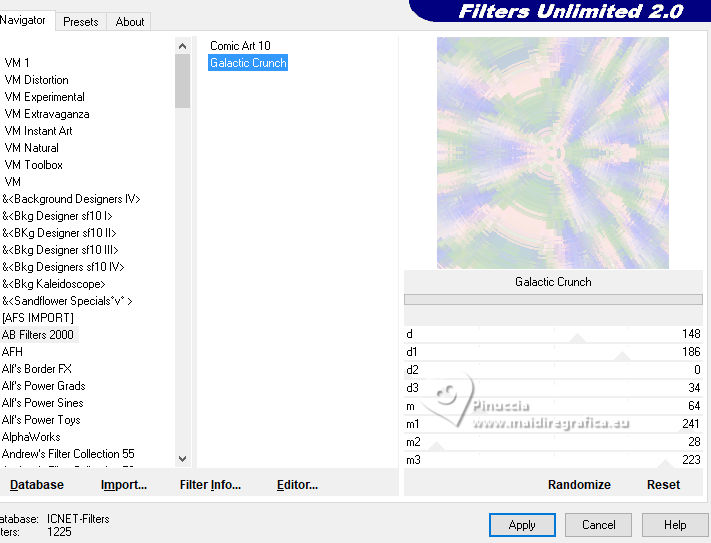Image resolution: width=711 pixels, height=543 pixels.
Task: Click the m slider row
Action: (x=553, y=406)
